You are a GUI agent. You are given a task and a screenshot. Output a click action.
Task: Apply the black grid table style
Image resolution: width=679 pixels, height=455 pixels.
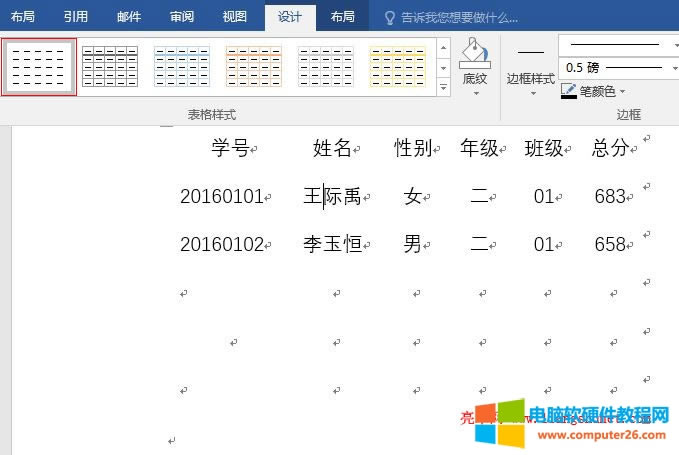110,67
